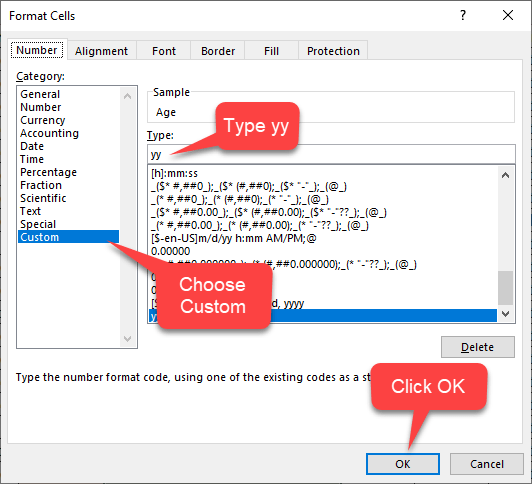Select the 0.00000 format code

[x=171, y=251]
